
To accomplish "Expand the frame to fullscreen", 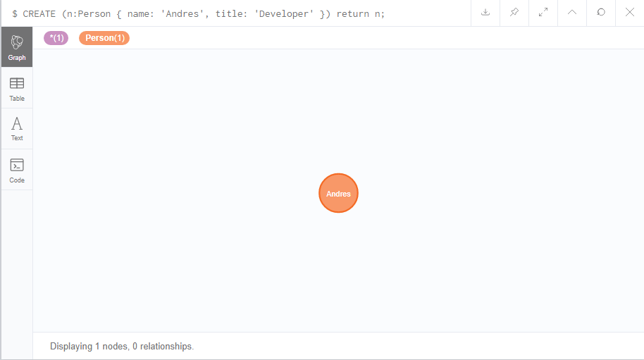I will pos(543,13).
